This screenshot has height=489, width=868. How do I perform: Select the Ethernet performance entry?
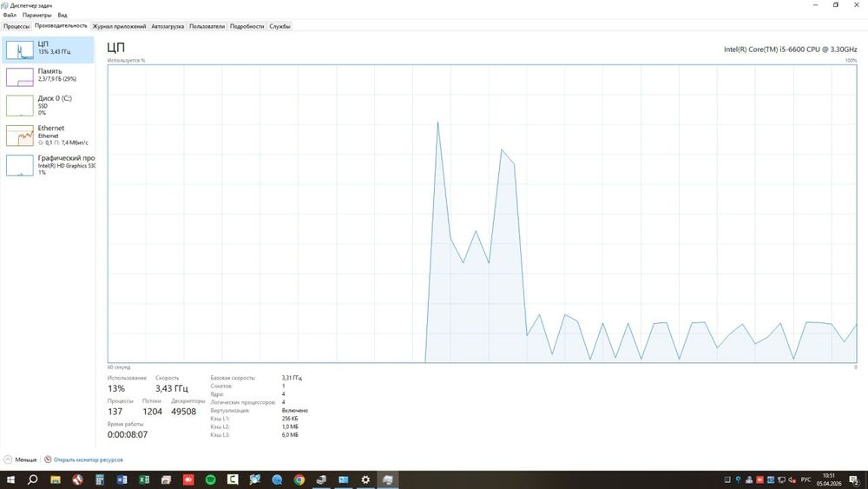click(48, 135)
